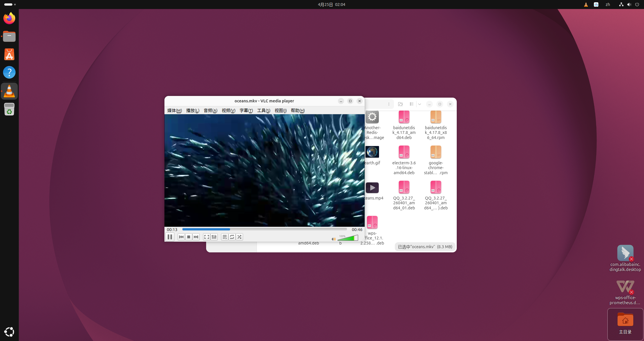
Task: Pause the oceans.mkv playback
Action: click(x=170, y=237)
